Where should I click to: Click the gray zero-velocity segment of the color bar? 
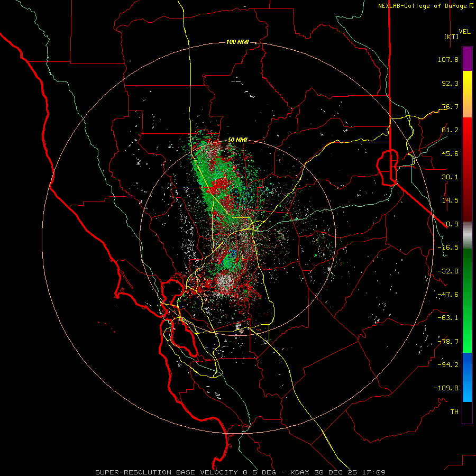pyautogui.click(x=467, y=235)
